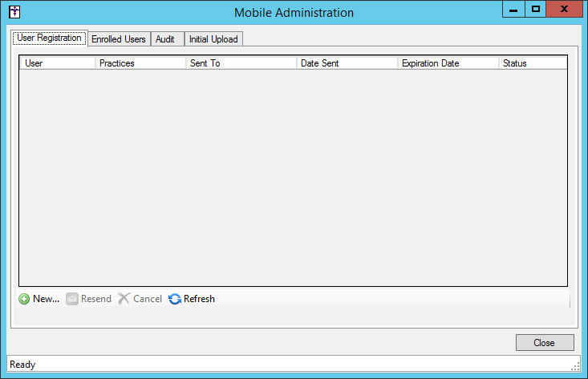Click the resize grip in status bar
588x379 pixels.
coord(575,366)
